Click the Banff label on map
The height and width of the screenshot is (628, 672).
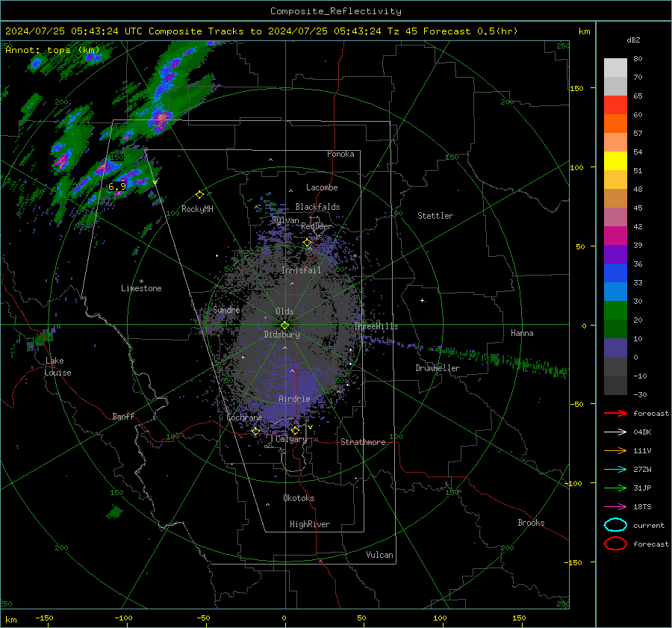pos(123,416)
